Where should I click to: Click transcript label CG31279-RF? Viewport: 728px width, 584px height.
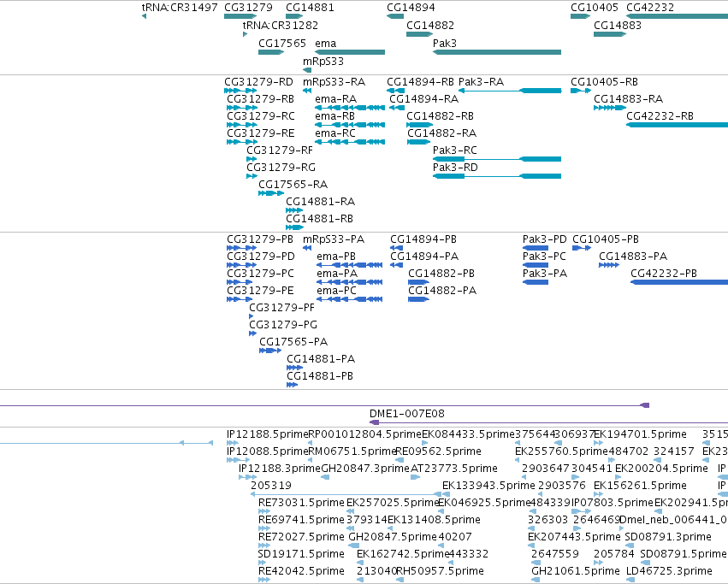pyautogui.click(x=280, y=150)
